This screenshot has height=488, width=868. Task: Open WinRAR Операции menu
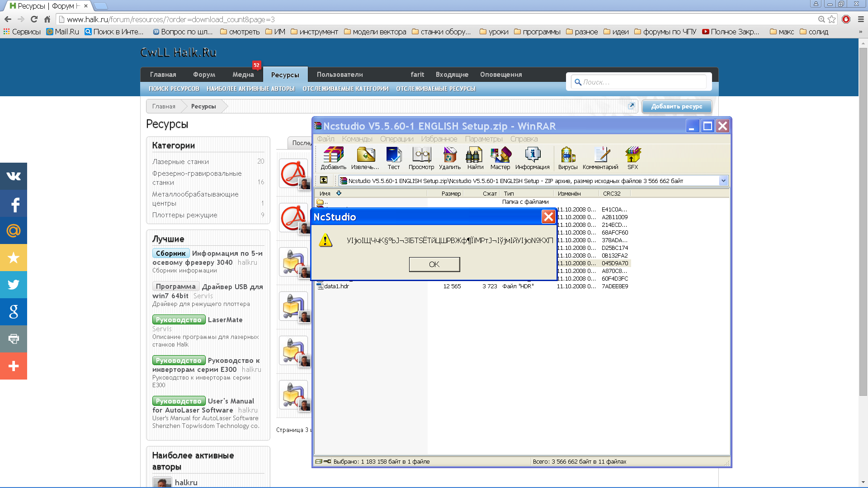point(397,139)
